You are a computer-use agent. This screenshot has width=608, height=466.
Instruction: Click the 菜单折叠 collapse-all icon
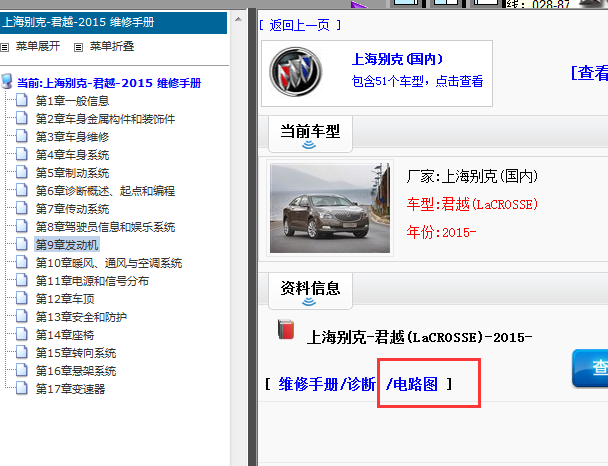78,47
